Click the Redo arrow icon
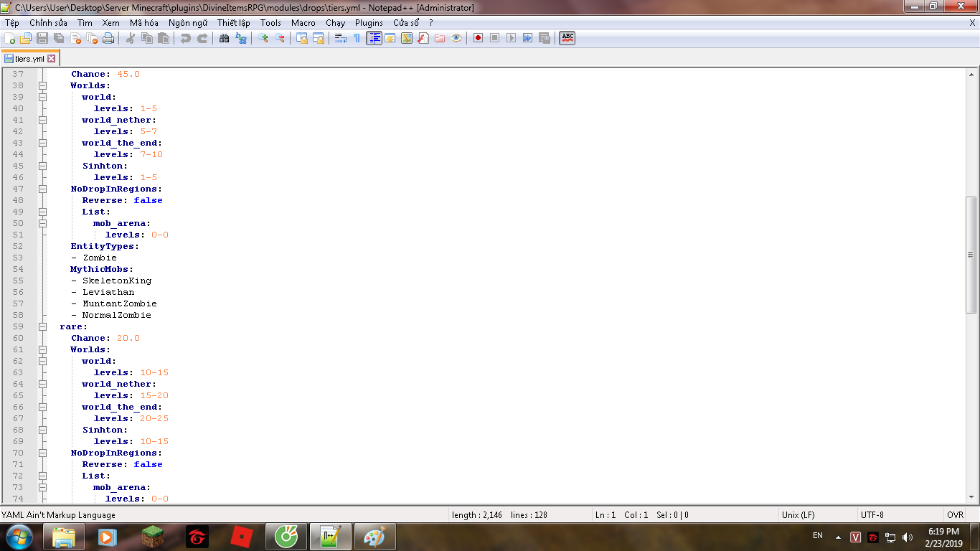 pyautogui.click(x=202, y=38)
